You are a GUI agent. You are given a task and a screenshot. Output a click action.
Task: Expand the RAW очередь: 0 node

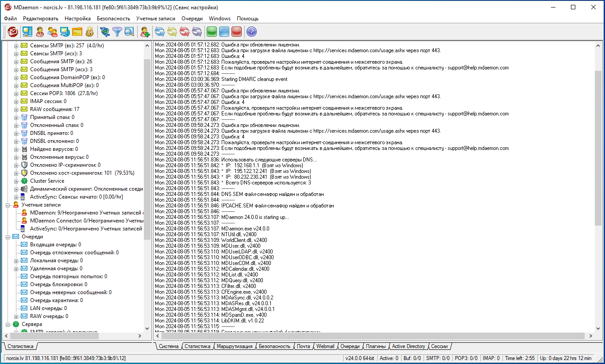pyautogui.click(x=16, y=316)
